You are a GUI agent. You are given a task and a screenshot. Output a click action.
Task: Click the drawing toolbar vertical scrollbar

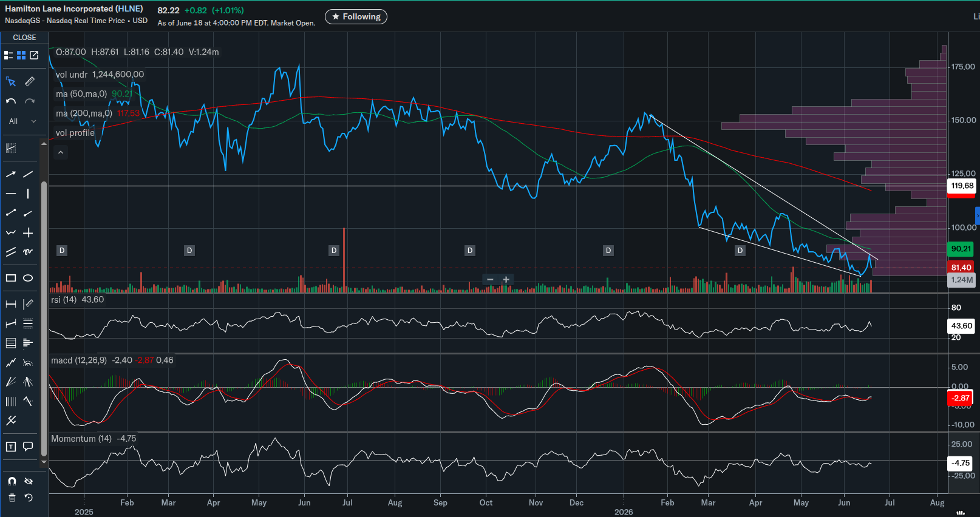pyautogui.click(x=44, y=319)
